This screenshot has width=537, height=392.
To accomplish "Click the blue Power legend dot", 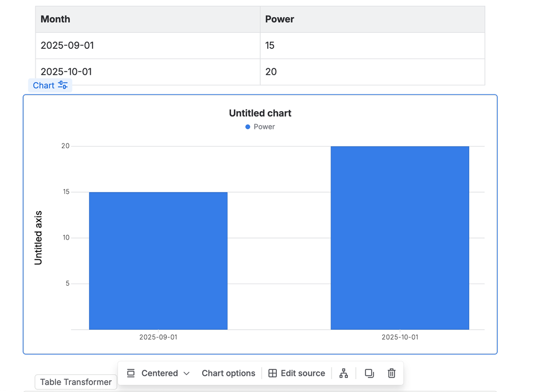I will coord(248,127).
